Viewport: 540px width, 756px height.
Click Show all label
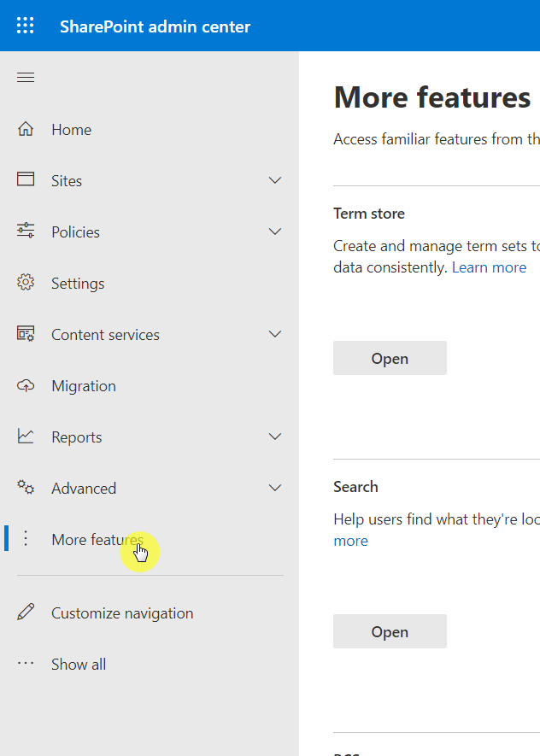pyautogui.click(x=79, y=665)
